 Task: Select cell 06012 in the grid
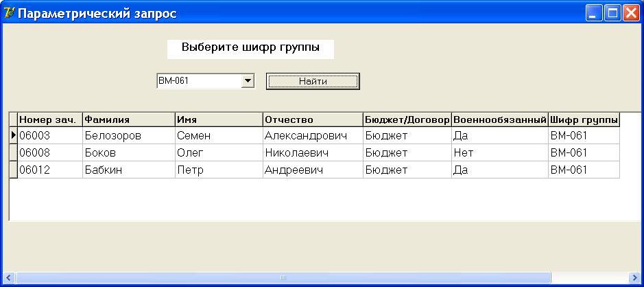50,170
